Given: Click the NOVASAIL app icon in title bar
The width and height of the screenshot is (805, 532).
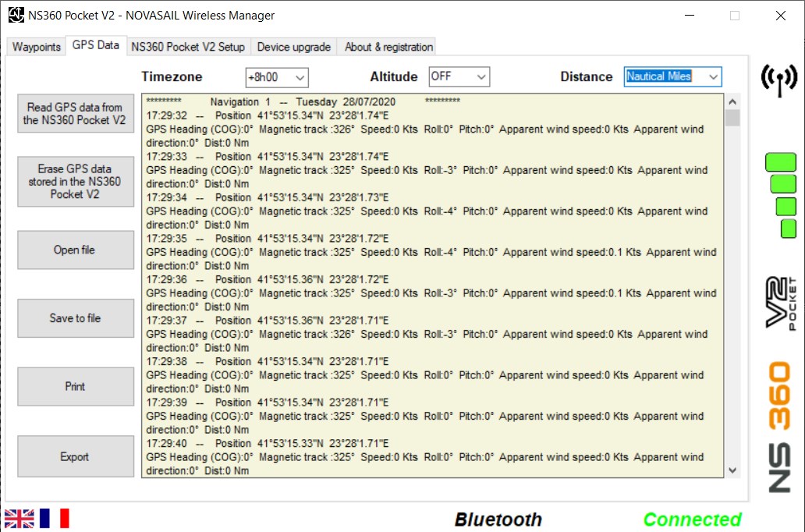Looking at the screenshot, I should coord(16,15).
